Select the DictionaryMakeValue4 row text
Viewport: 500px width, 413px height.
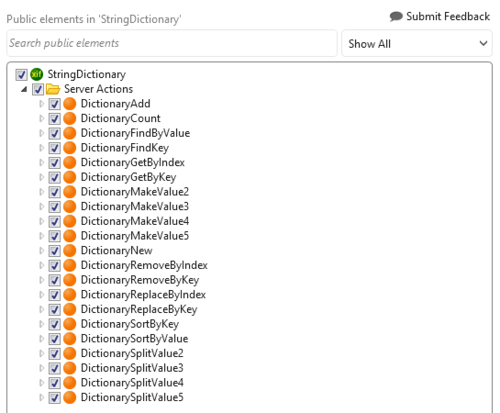pyautogui.click(x=135, y=221)
